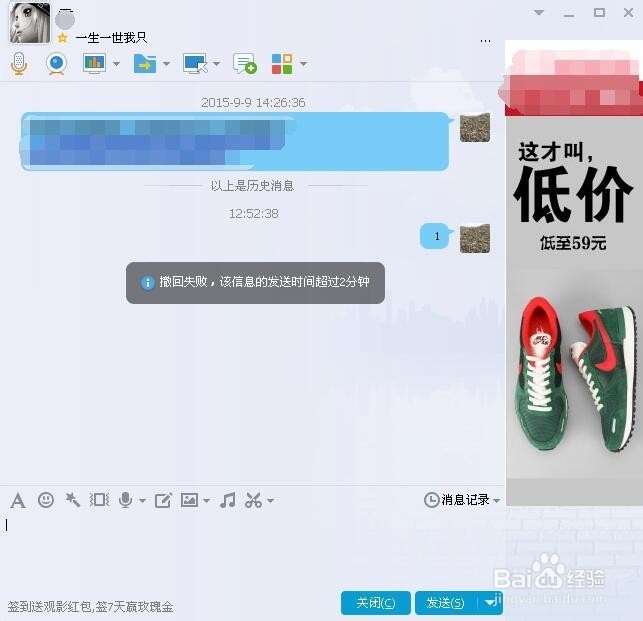Viewport: 643px width, 621px height.
Task: Click the sent message bubble containing 1
Action: click(x=436, y=236)
